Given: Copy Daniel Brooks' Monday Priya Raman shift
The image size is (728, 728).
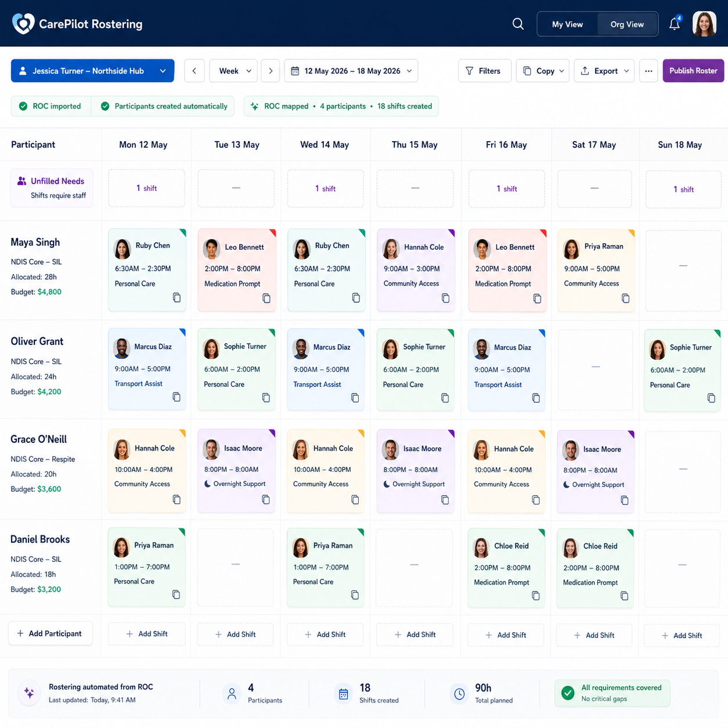Looking at the screenshot, I should click(176, 594).
